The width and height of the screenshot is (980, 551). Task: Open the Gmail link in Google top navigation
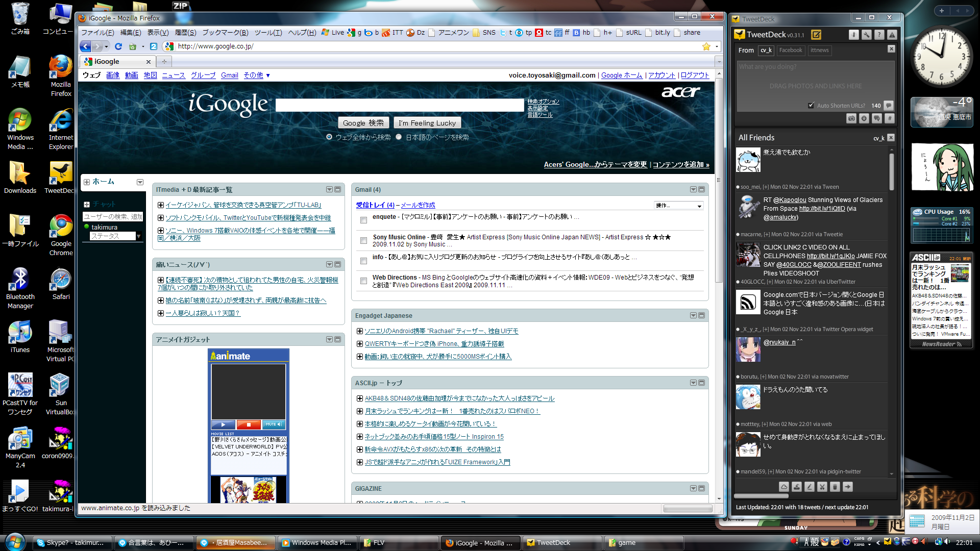tap(230, 75)
